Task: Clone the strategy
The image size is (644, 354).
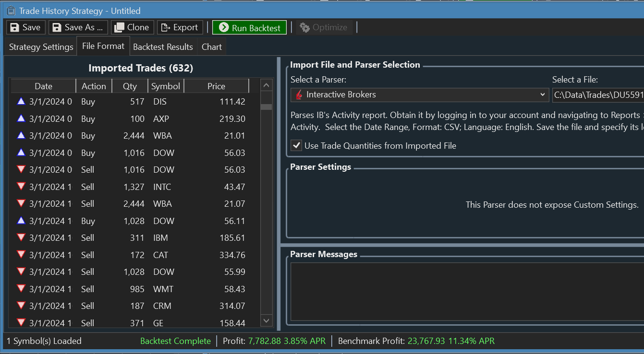Action: pyautogui.click(x=133, y=27)
